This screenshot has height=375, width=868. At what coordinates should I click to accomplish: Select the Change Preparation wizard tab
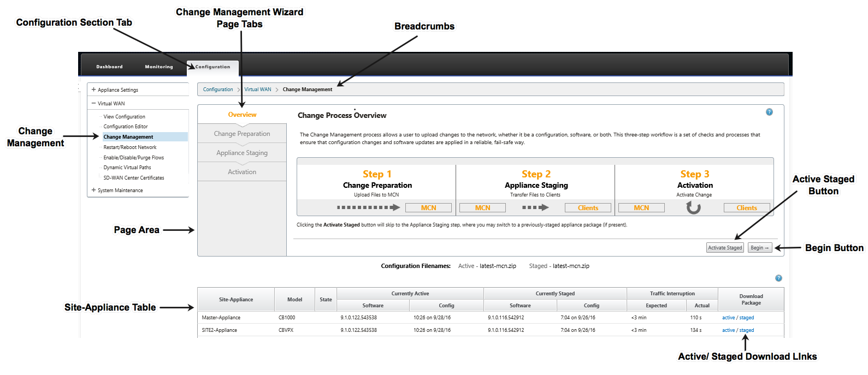242,134
